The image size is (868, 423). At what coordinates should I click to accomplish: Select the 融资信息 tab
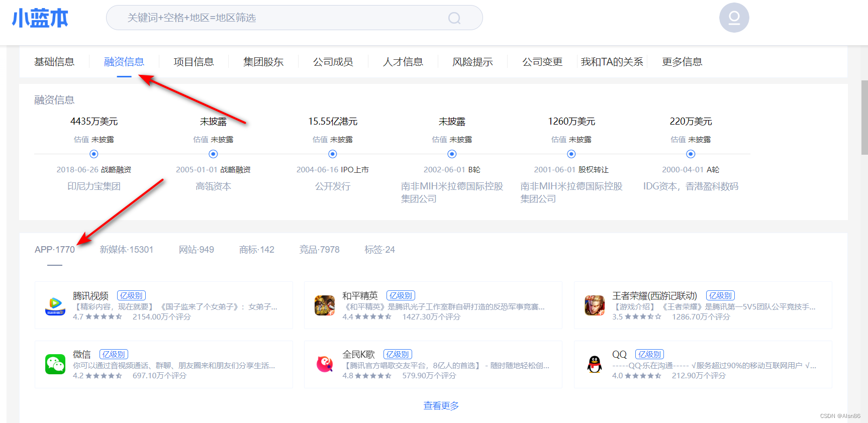124,62
